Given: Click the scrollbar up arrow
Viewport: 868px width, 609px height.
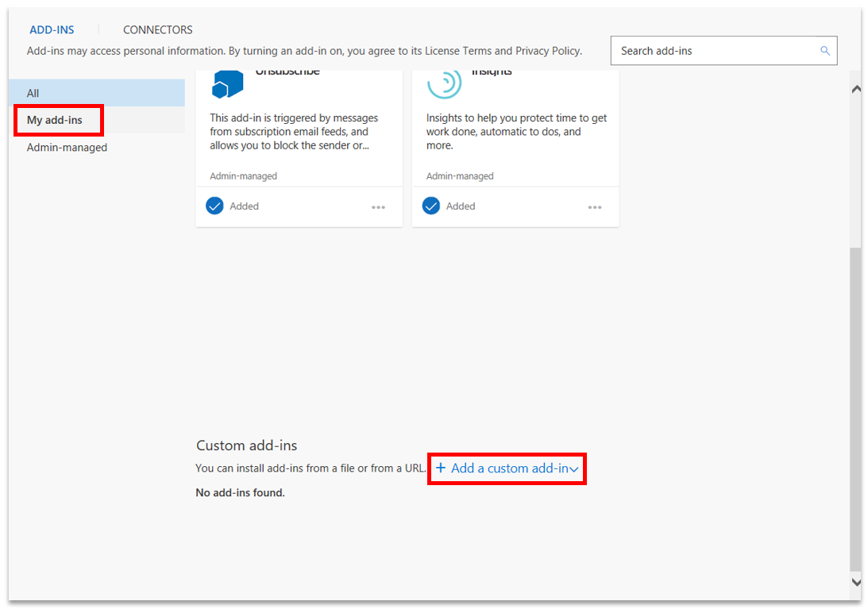Looking at the screenshot, I should click(857, 89).
